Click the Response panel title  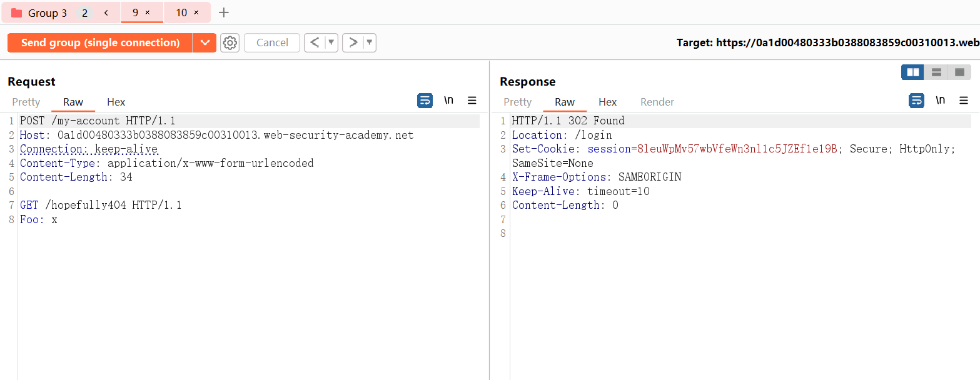[528, 82]
